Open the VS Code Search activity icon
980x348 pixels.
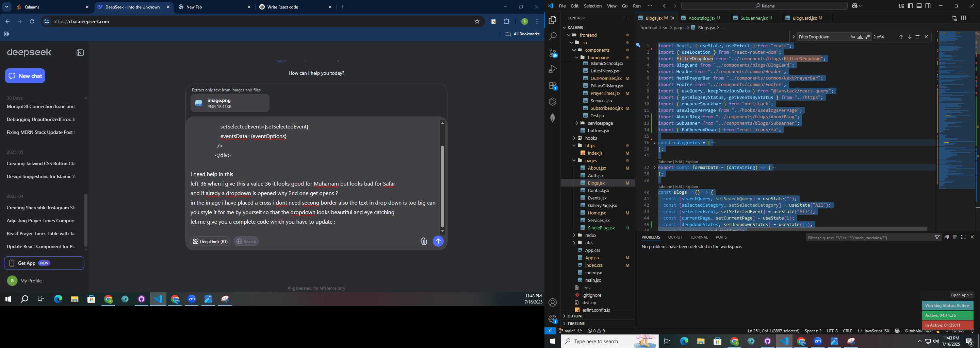coord(552,36)
